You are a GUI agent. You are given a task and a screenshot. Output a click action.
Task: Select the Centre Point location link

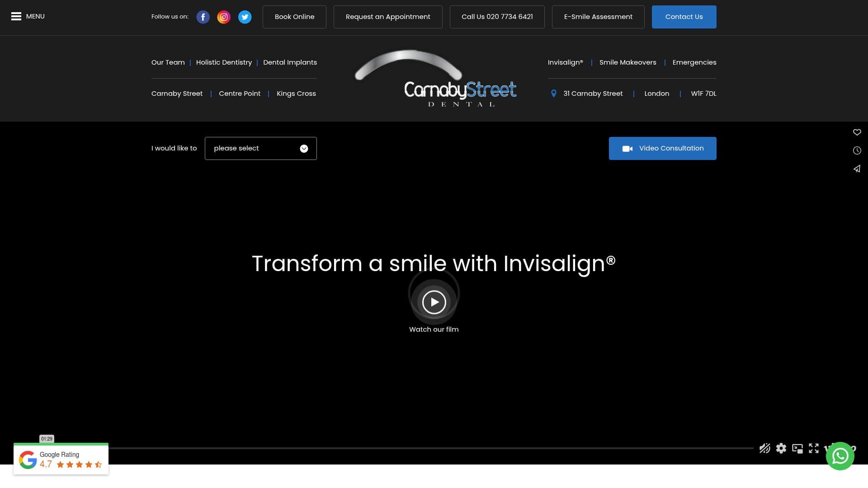240,94
